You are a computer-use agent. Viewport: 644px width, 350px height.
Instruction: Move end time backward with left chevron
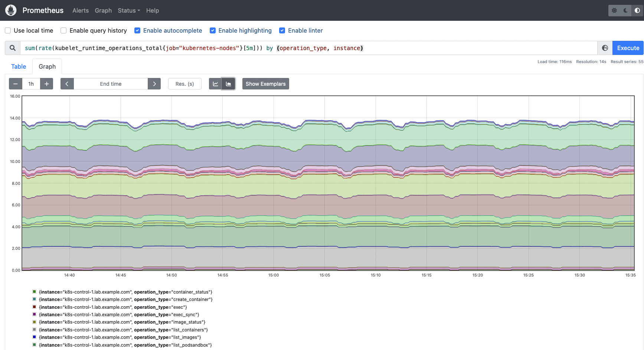(x=67, y=84)
